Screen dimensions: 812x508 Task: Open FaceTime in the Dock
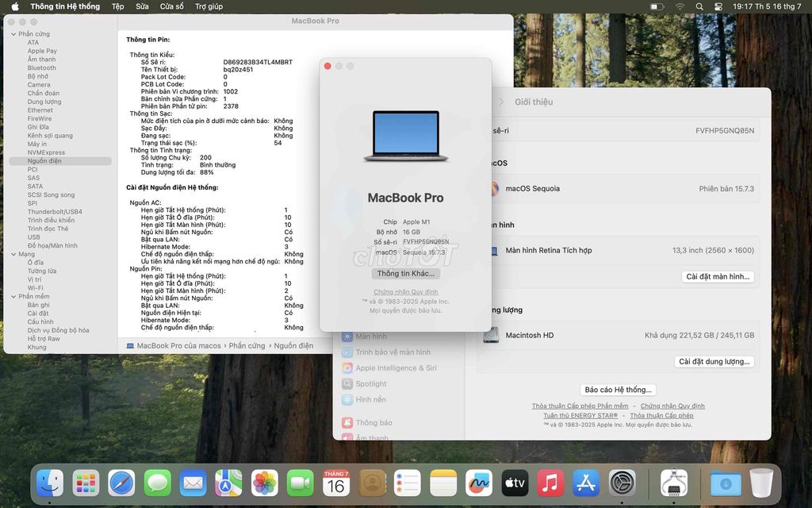click(x=301, y=483)
